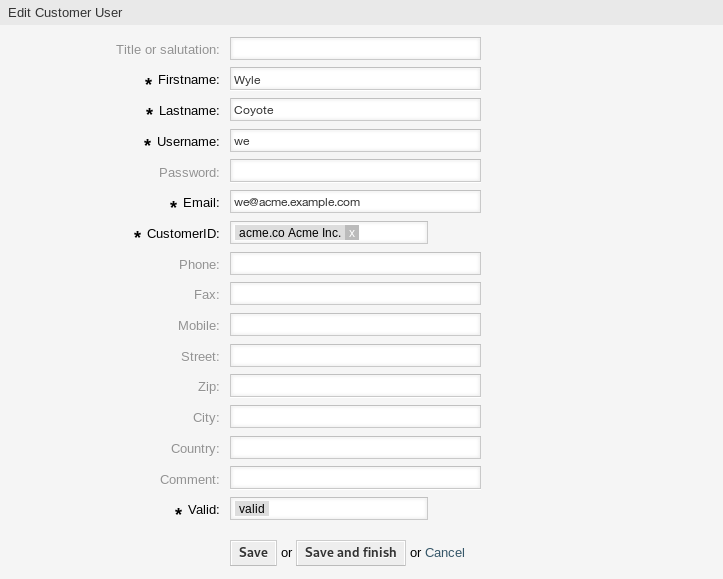Click the Zip input field
The height and width of the screenshot is (579, 723).
click(356, 386)
